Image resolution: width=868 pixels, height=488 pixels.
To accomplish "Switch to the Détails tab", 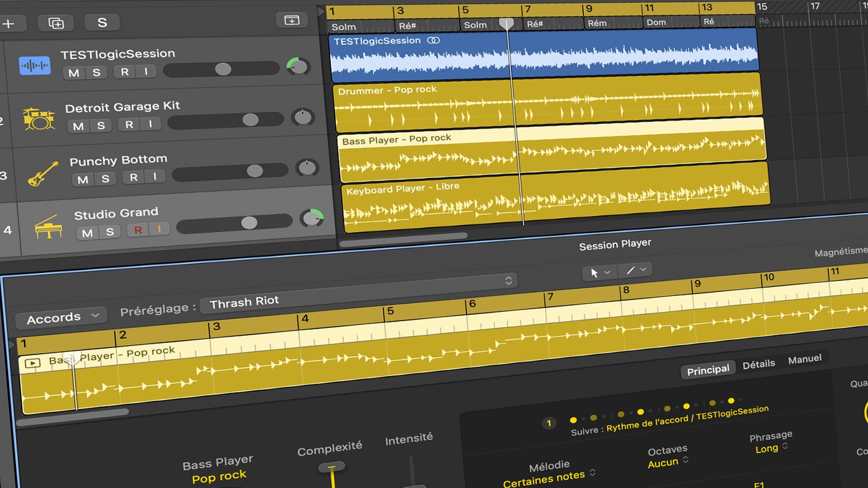I will pyautogui.click(x=759, y=364).
